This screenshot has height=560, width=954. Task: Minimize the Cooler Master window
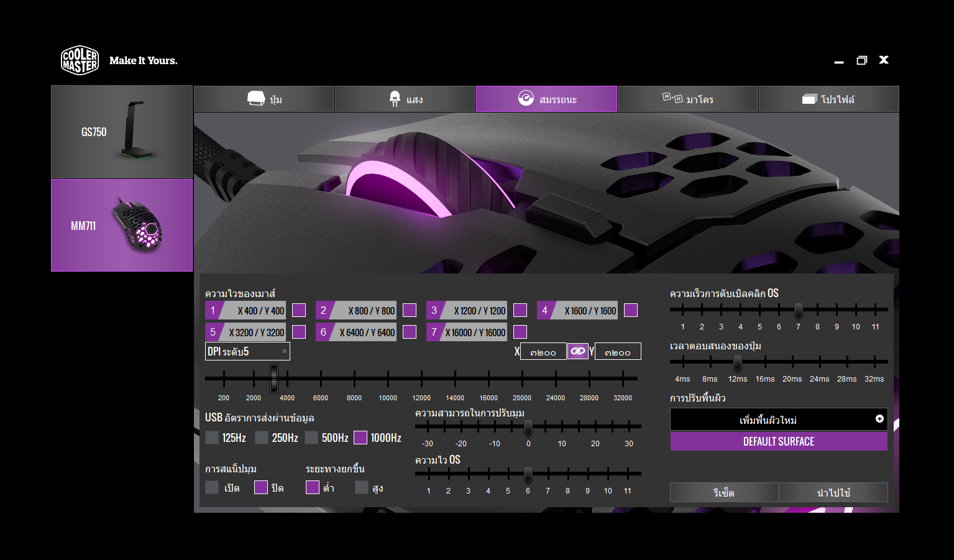click(839, 61)
